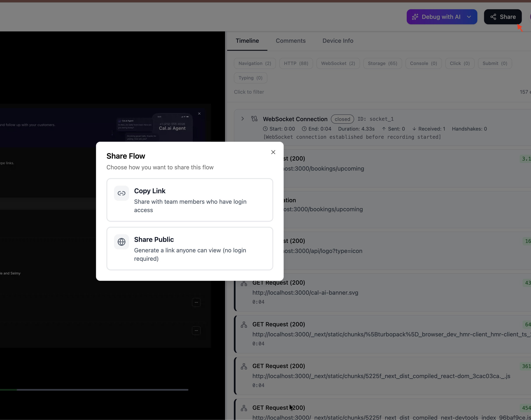Click the clock icon next to Start 0:00
The image size is (531, 420).
pos(265,129)
